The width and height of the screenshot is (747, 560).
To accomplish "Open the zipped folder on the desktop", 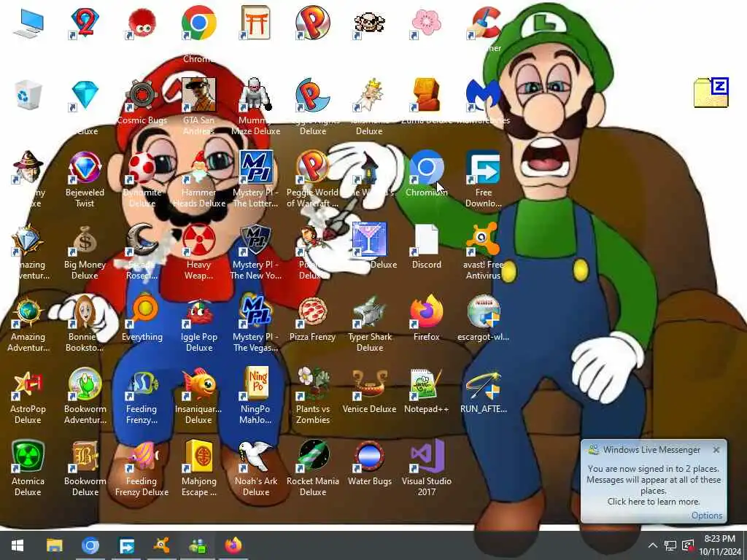I will click(x=711, y=93).
